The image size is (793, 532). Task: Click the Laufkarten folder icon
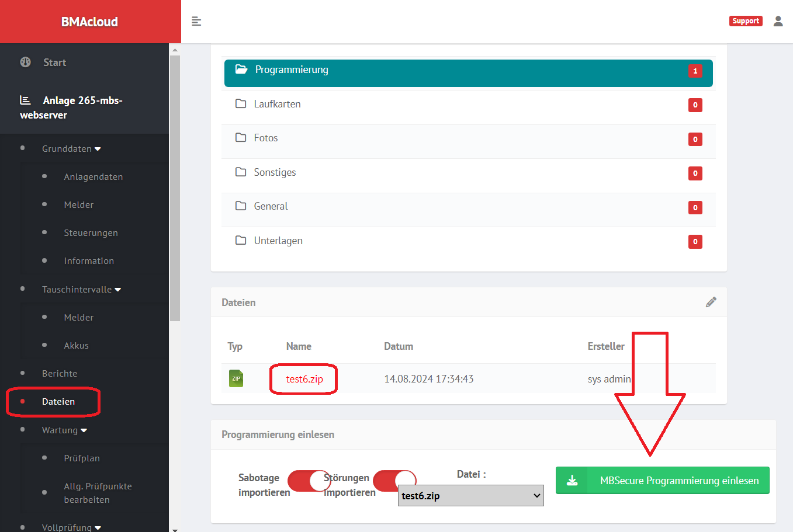(x=241, y=103)
